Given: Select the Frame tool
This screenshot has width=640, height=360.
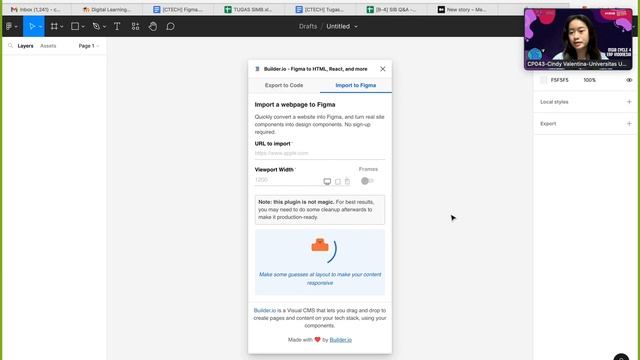Looking at the screenshot, I should click(x=54, y=27).
